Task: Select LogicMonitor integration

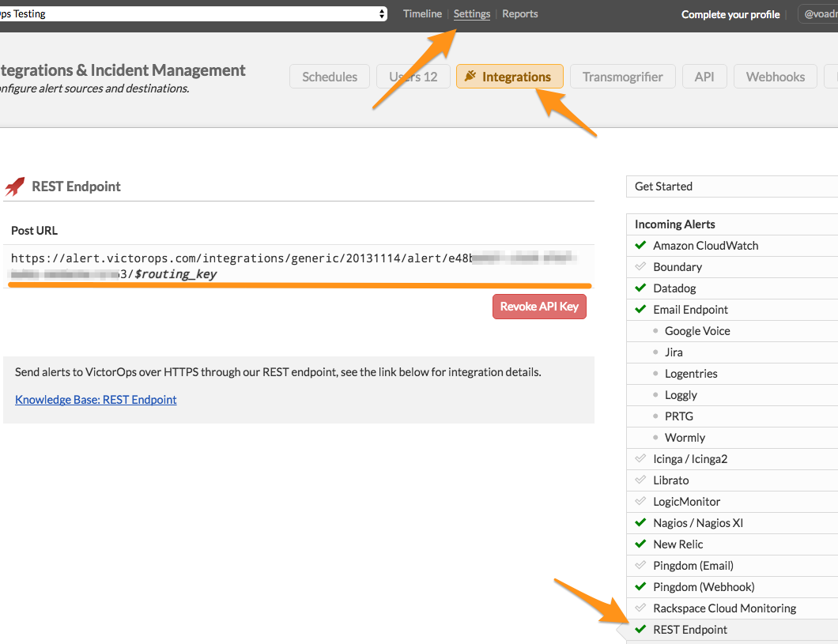Action: pos(732,502)
